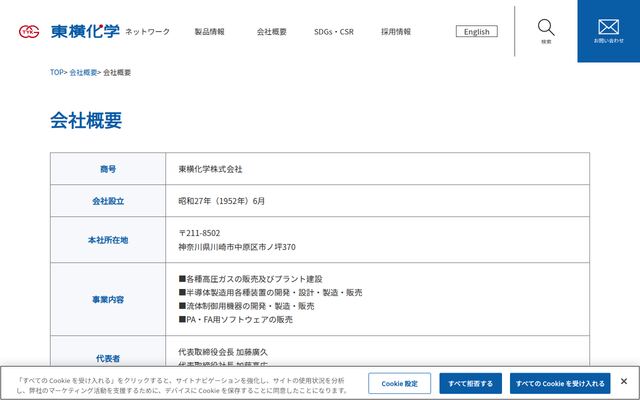Select the 商号 row header
Viewport: 640px width, 400px height.
[108, 169]
